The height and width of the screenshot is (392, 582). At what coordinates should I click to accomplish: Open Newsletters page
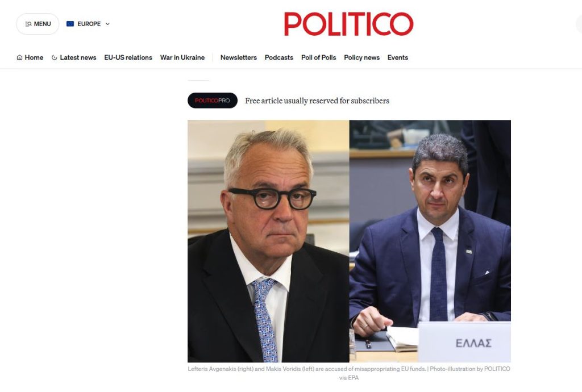(x=239, y=57)
